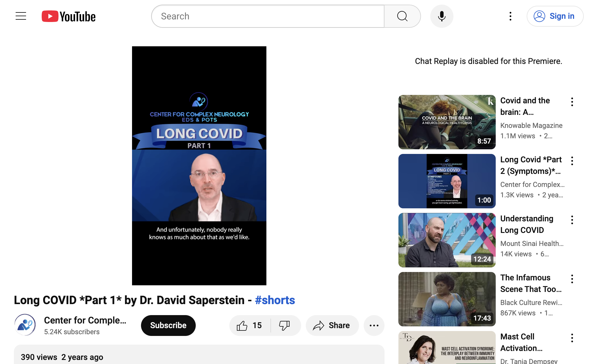Click title Understanding Long COVID
Viewport: 593px width, 364px height.
tap(527, 224)
